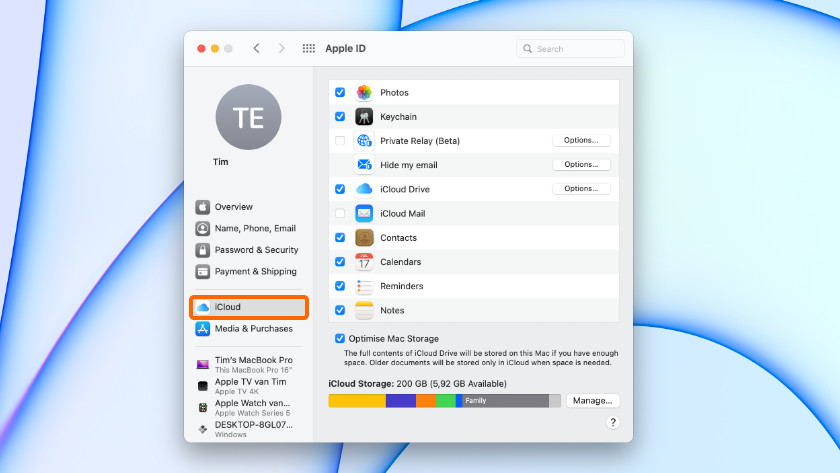
Task: Open the show all preferences grid
Action: (x=309, y=48)
